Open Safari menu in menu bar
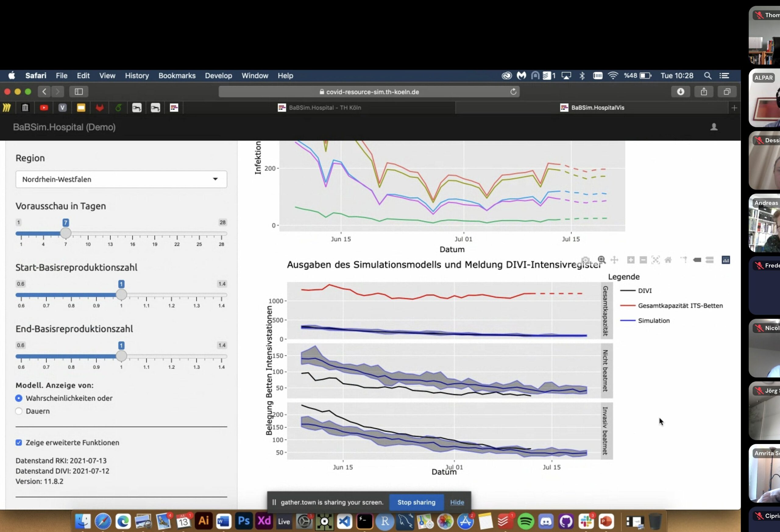The image size is (780, 532). tap(36, 76)
